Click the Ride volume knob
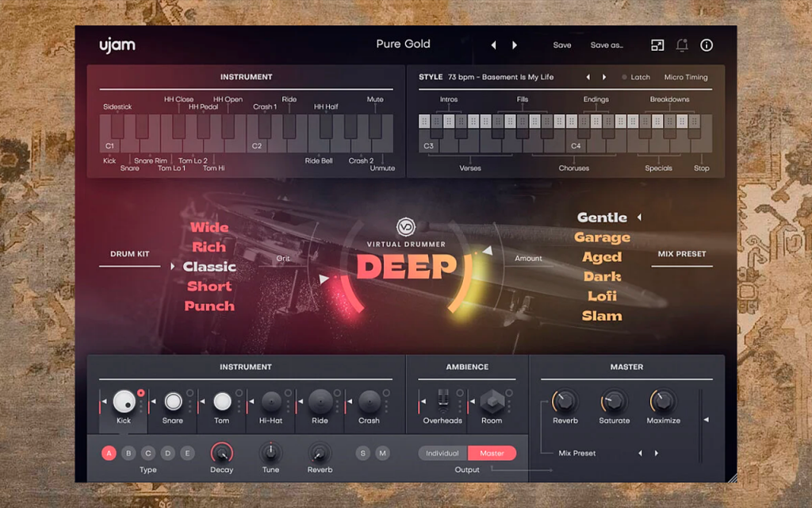 click(x=320, y=401)
